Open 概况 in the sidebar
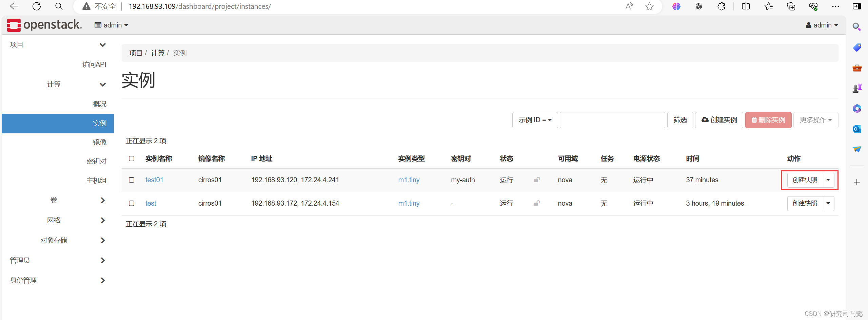868x320 pixels. tap(99, 104)
